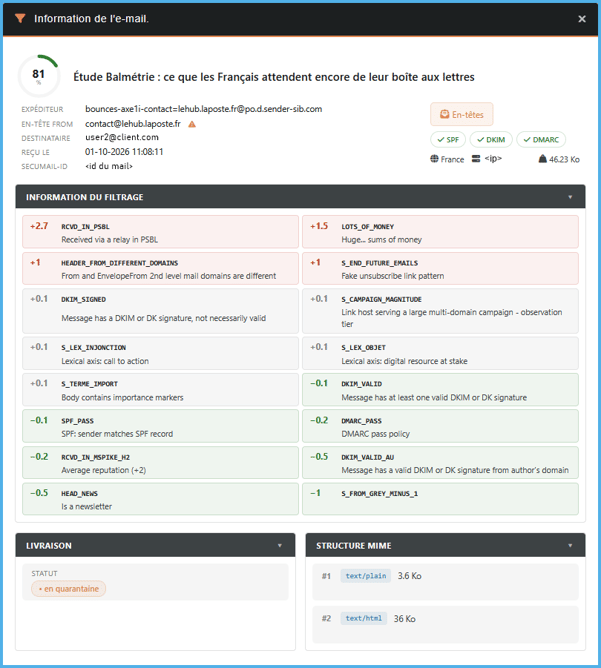Select the DKIM_VALID rule card
This screenshot has height=668, width=601.
coord(440,390)
